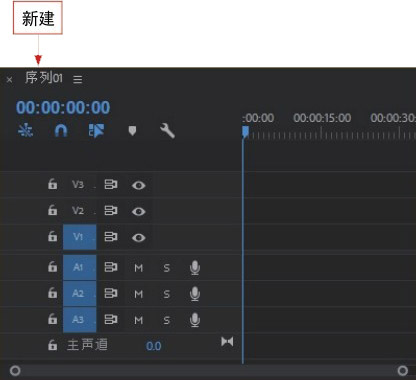The image size is (416, 380).
Task: Add a marker with the marker icon
Action: coord(132,131)
